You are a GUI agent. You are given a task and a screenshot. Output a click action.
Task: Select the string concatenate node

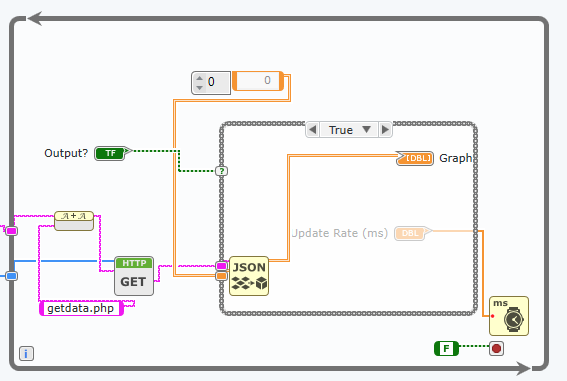[74, 221]
